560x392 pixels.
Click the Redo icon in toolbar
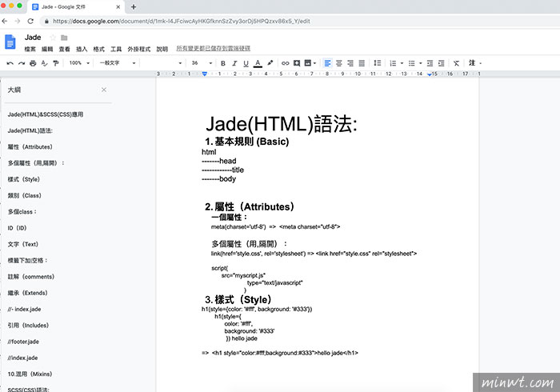(x=22, y=63)
